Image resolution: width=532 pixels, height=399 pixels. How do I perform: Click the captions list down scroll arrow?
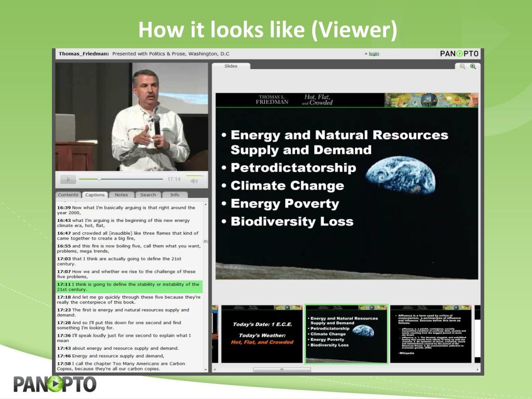coord(206,369)
